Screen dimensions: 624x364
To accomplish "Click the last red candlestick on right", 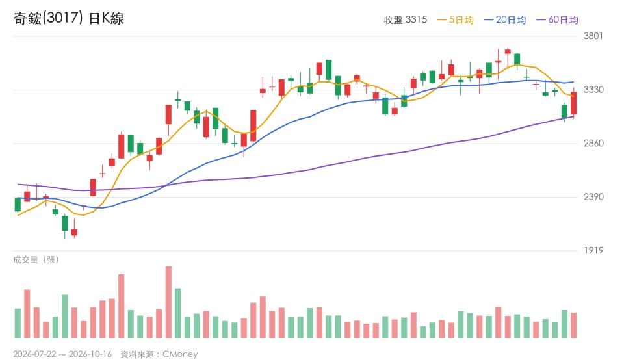I will coord(574,103).
